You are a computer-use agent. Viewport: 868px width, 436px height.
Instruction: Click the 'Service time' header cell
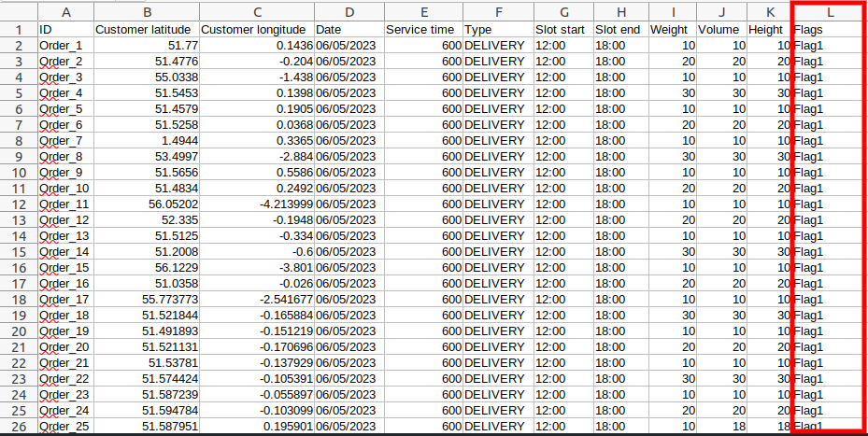[x=422, y=30]
